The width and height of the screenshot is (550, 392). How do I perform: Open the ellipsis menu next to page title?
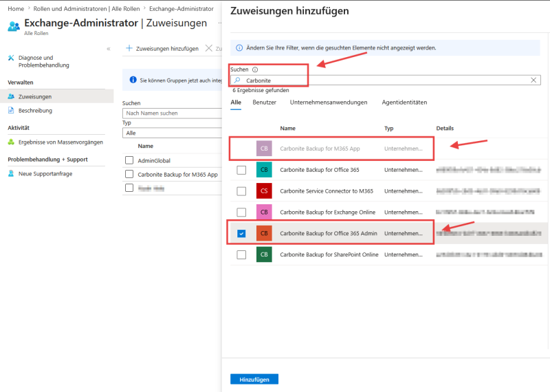(x=220, y=23)
